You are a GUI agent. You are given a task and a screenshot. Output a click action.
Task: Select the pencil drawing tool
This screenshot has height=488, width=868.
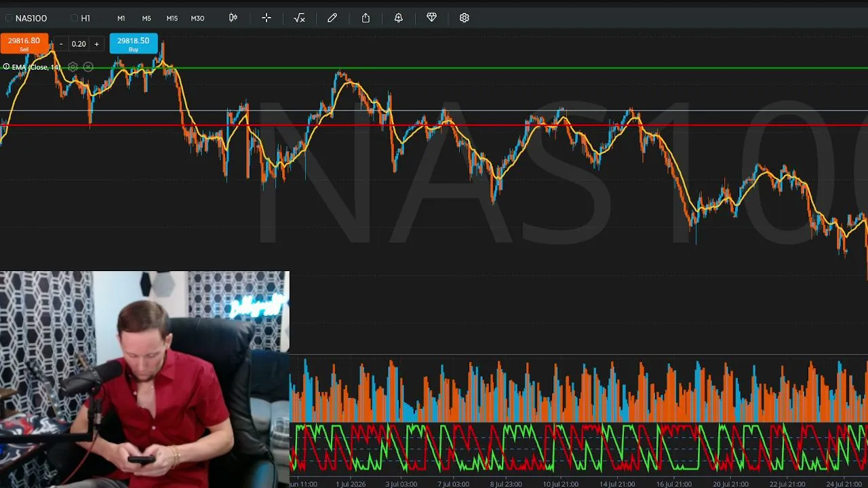point(332,18)
